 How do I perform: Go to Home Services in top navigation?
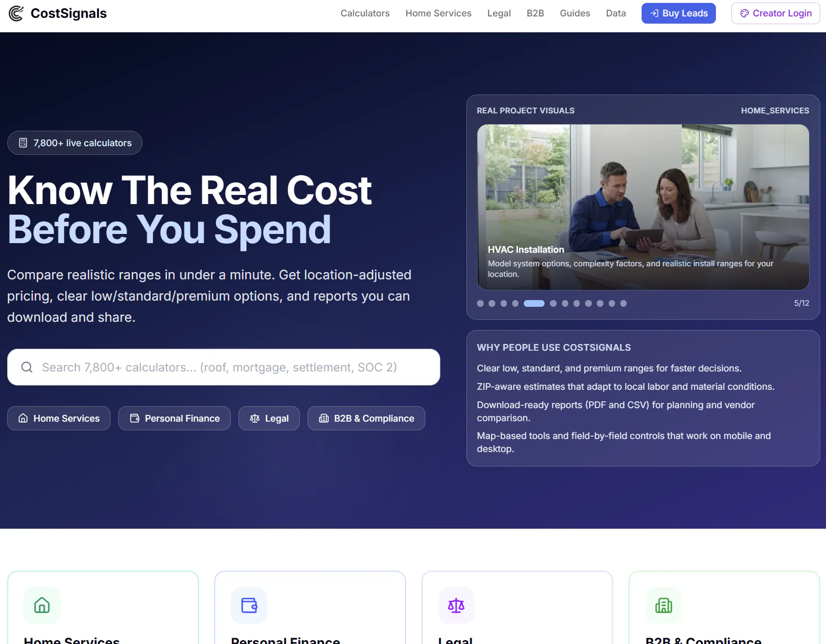(x=438, y=14)
